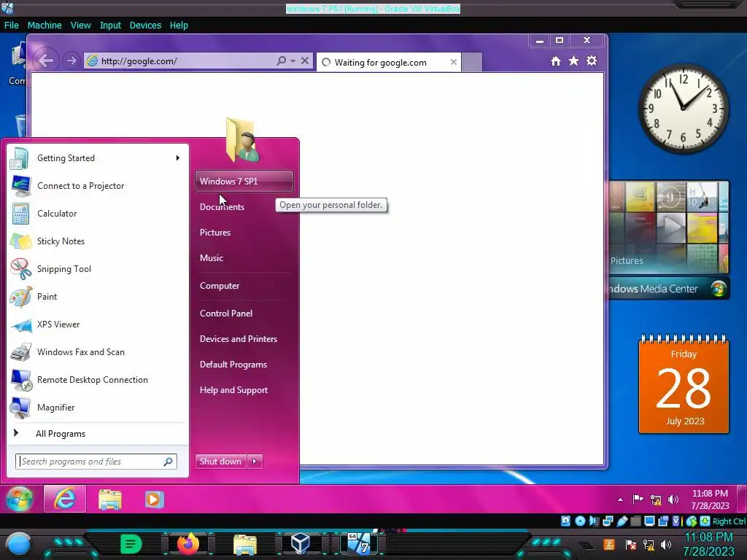
Task: Click the user account picture icon
Action: coord(243,140)
